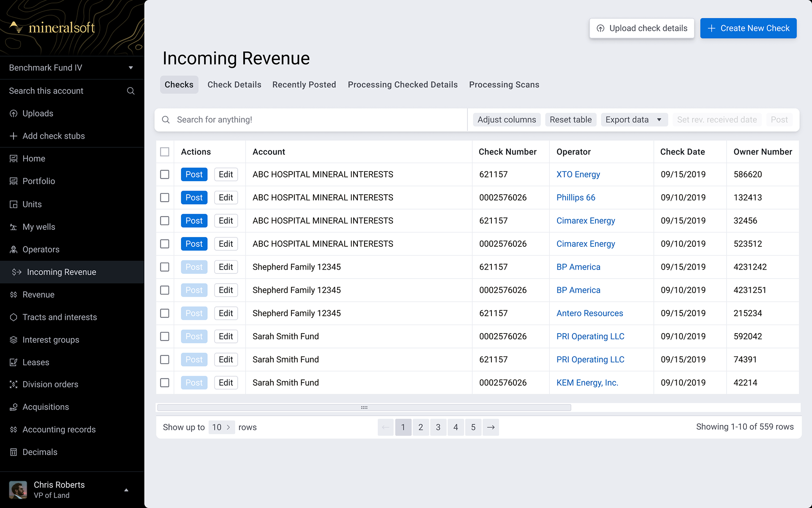
Task: Open the Processing Checked Details tab
Action: pyautogui.click(x=403, y=85)
